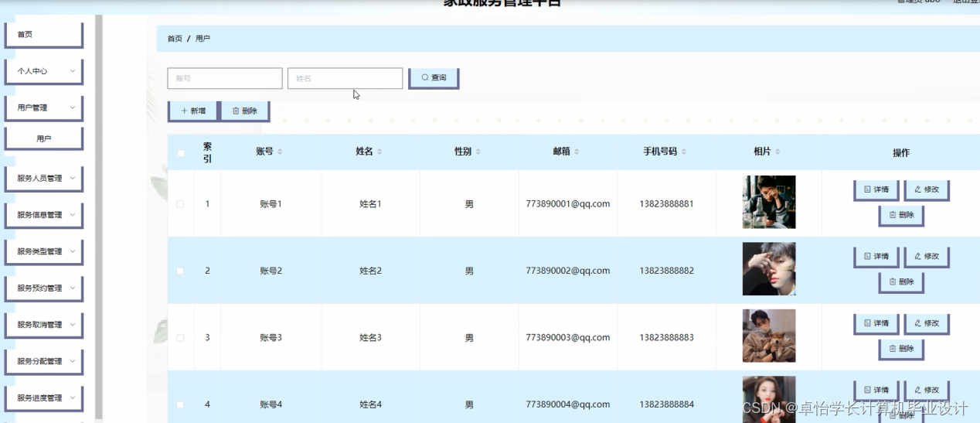Select the email 773890004@qq.com

568,404
